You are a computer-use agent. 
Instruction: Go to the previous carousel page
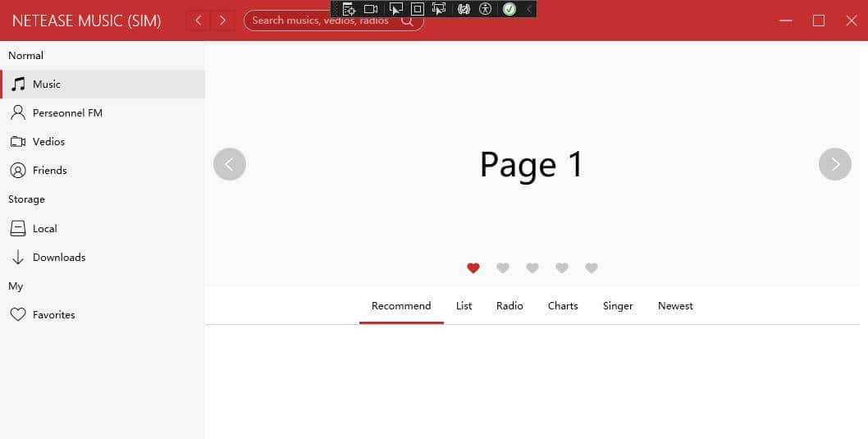pyautogui.click(x=230, y=164)
